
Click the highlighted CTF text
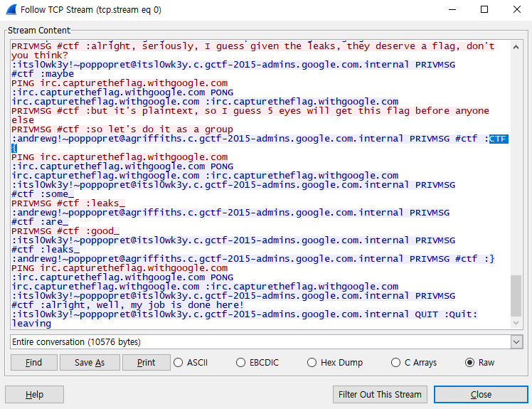point(499,139)
